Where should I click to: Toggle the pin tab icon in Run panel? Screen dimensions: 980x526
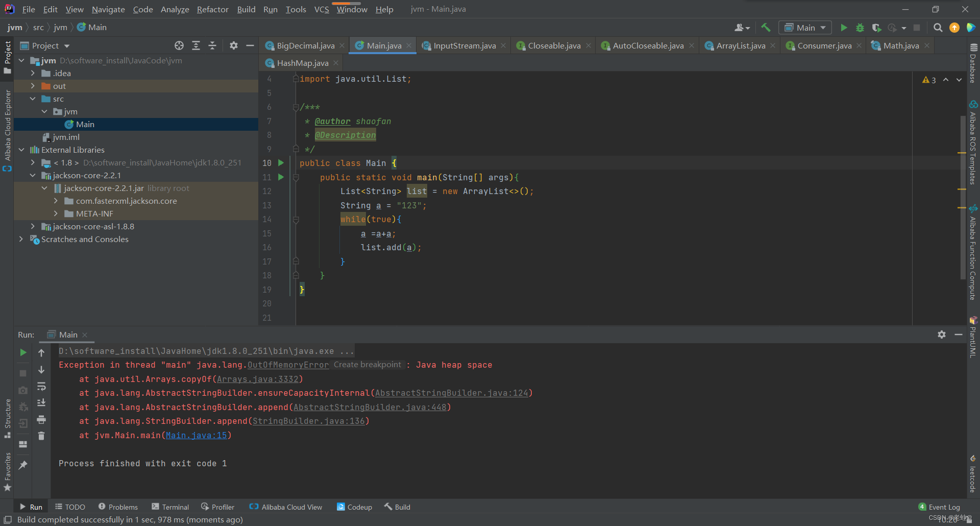[23, 465]
